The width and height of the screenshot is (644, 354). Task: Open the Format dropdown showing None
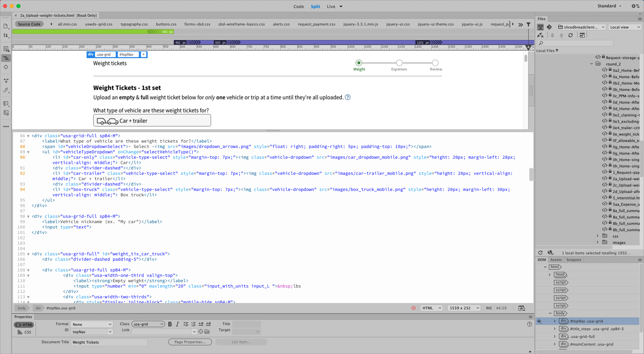pyautogui.click(x=92, y=324)
